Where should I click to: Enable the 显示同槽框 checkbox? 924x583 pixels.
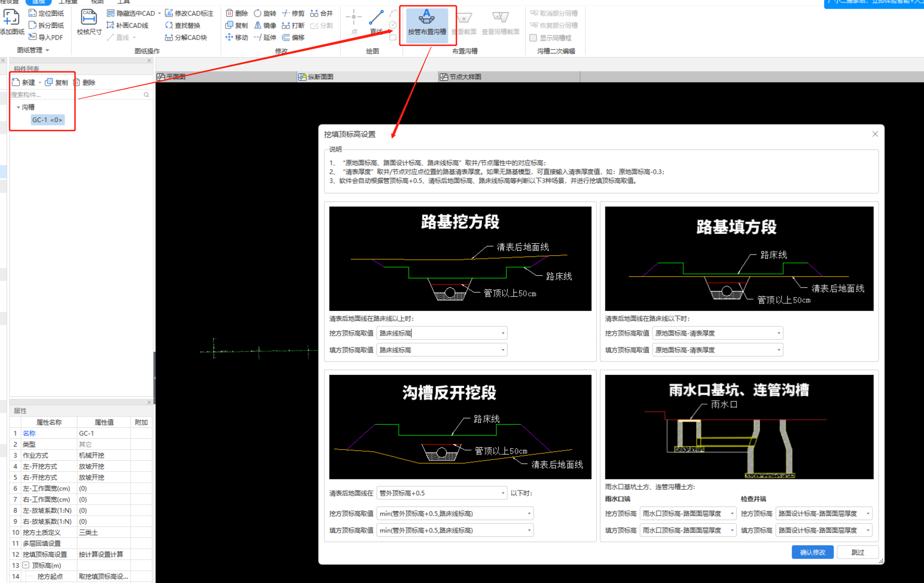(x=533, y=38)
